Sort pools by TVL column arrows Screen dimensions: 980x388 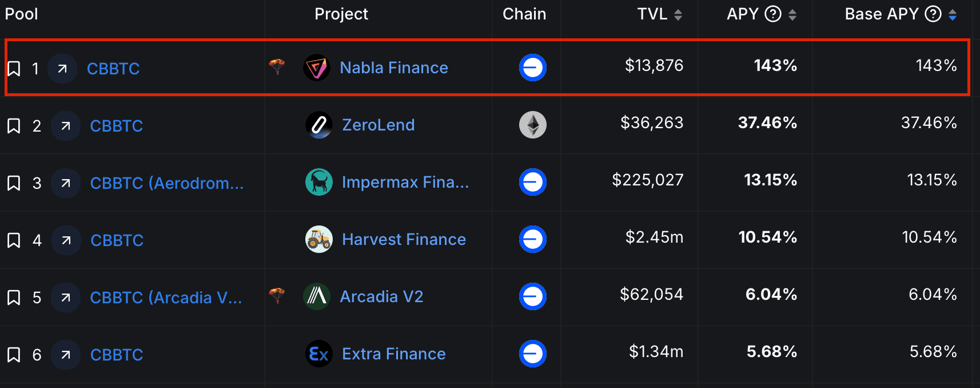coord(678,15)
